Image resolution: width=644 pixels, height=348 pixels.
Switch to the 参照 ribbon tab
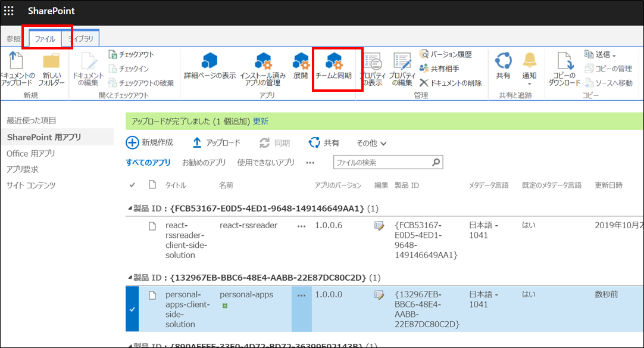coord(14,39)
